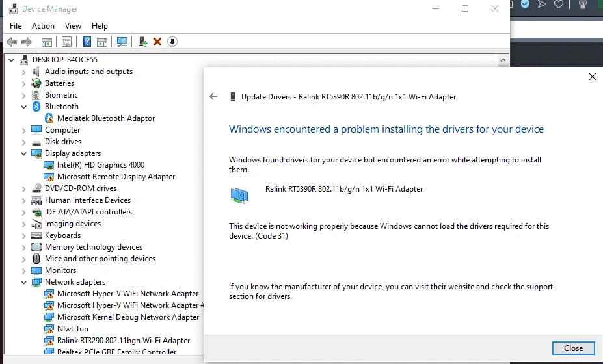The height and width of the screenshot is (364, 603).
Task: Click the Forward arrow in Device Manager toolbar
Action: pos(27,42)
